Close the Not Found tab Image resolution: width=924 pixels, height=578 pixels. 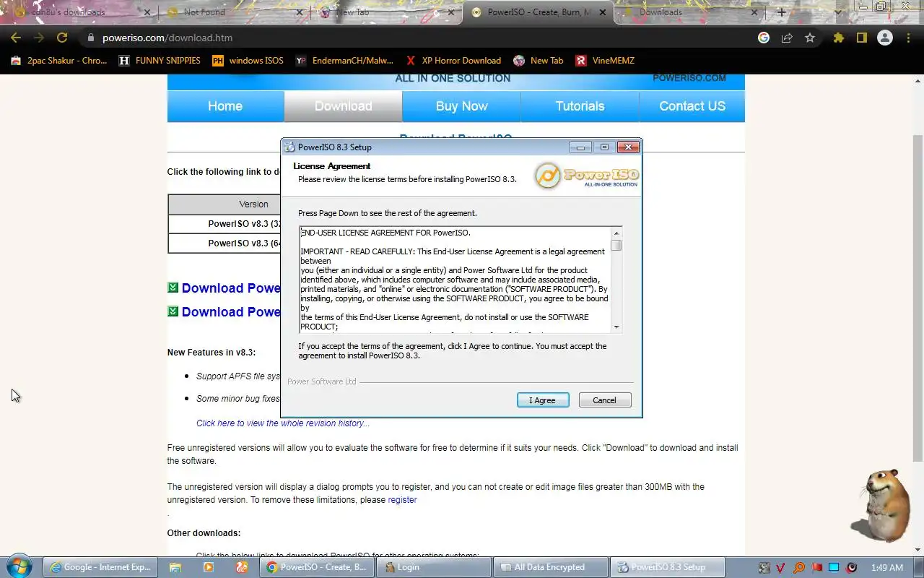[x=300, y=12]
